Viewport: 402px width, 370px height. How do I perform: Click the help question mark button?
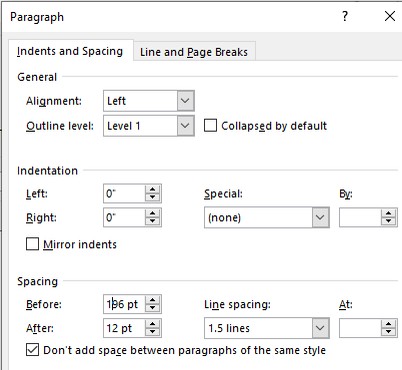[345, 16]
